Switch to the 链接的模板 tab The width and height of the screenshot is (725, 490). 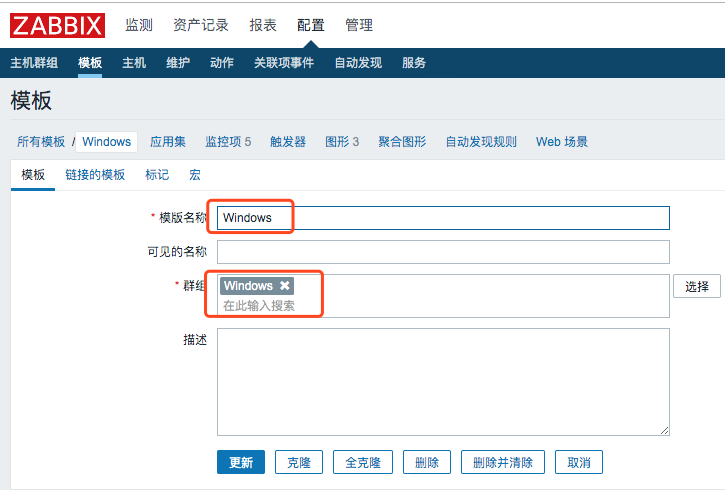95,175
